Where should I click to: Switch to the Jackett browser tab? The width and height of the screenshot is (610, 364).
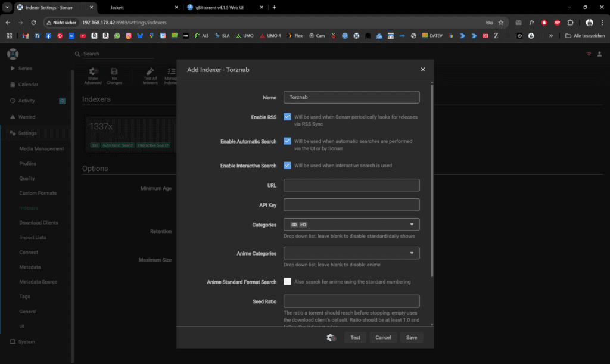coord(141,7)
